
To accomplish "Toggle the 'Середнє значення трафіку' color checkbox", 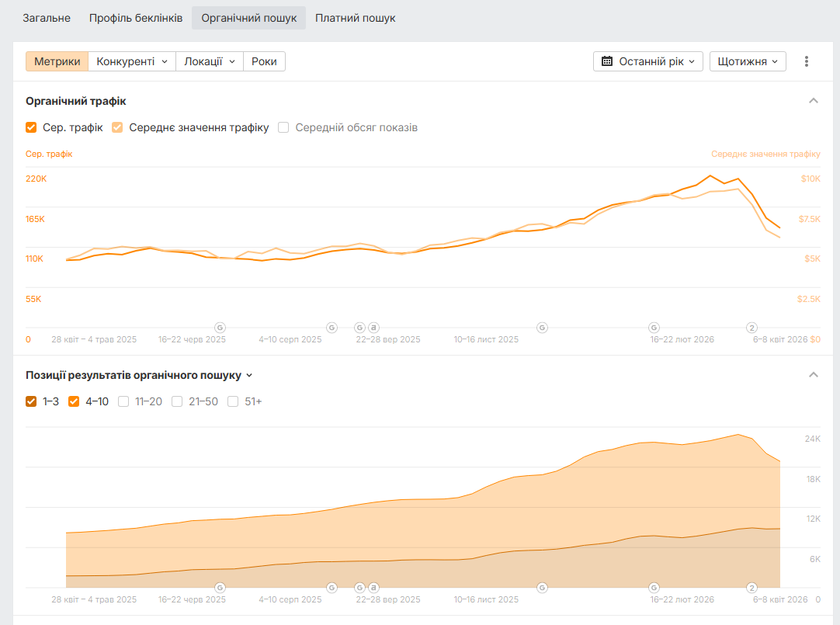I will tap(117, 127).
